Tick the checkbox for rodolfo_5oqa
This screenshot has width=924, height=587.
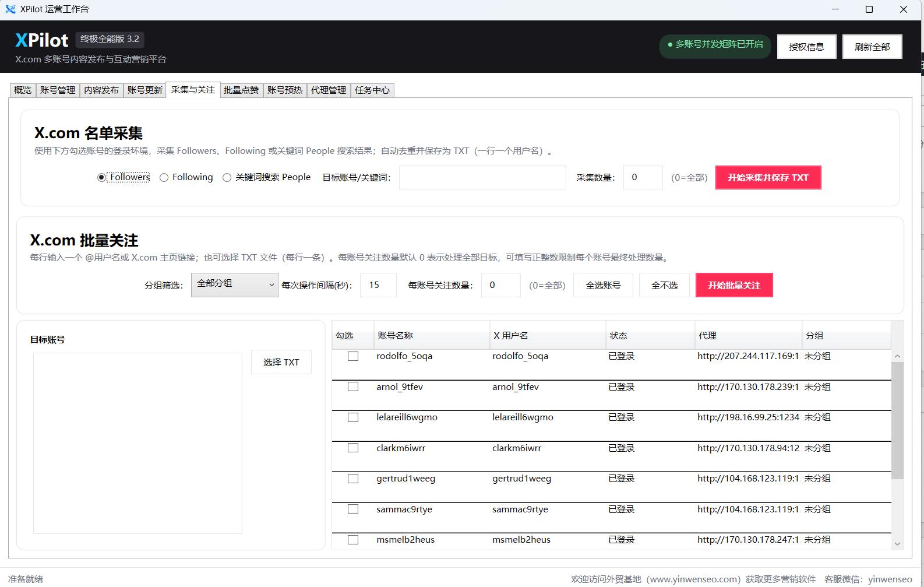pyautogui.click(x=353, y=356)
